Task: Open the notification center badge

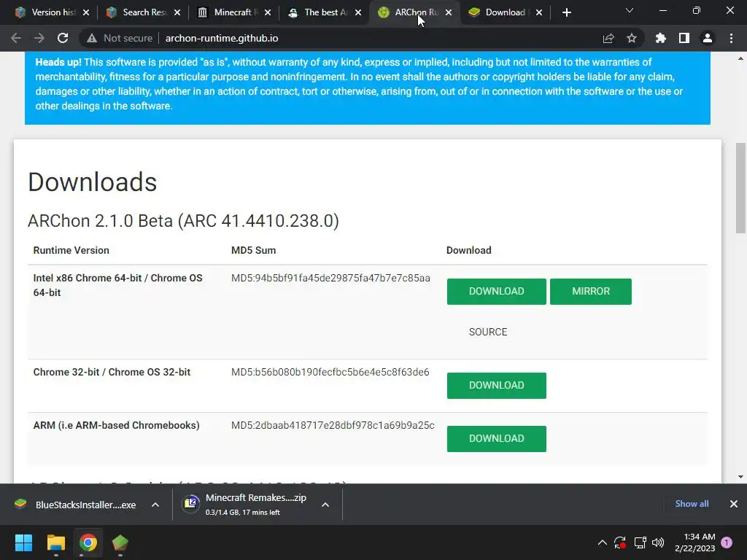Action: 727,542
